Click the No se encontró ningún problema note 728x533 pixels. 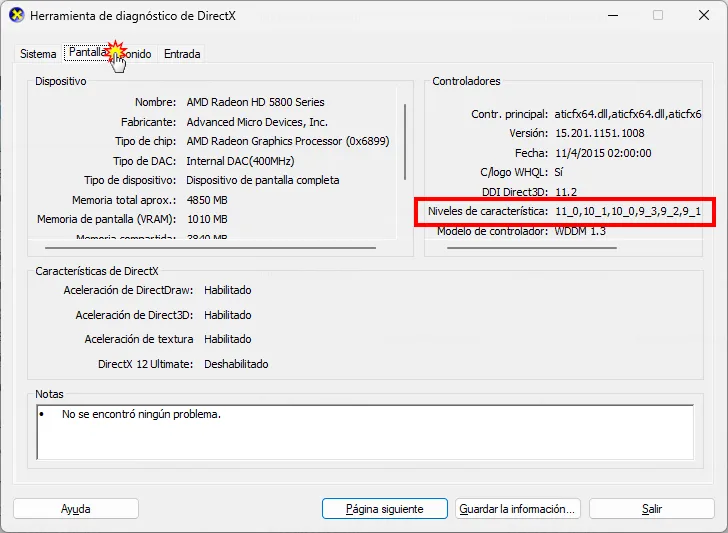[x=141, y=414]
